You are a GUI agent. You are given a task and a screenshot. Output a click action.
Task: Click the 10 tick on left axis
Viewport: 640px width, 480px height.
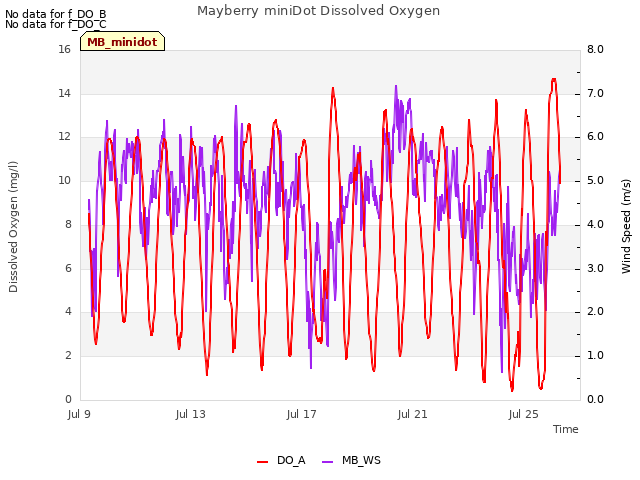coord(64,180)
